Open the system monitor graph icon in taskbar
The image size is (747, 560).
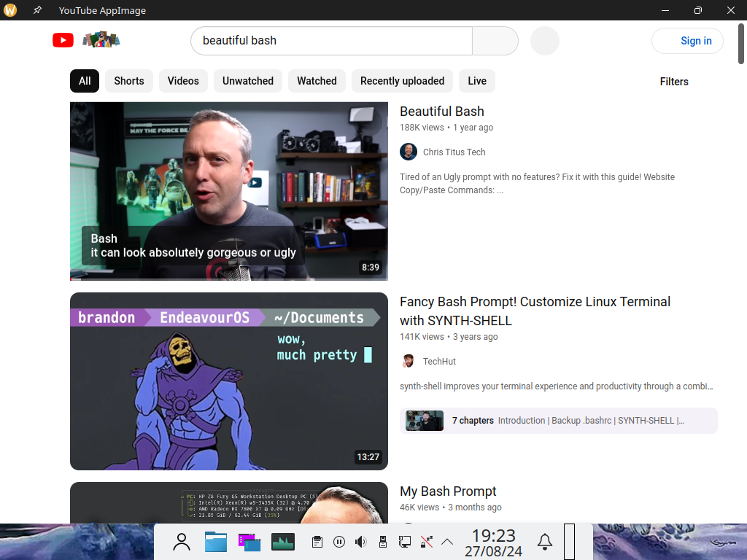(x=283, y=542)
